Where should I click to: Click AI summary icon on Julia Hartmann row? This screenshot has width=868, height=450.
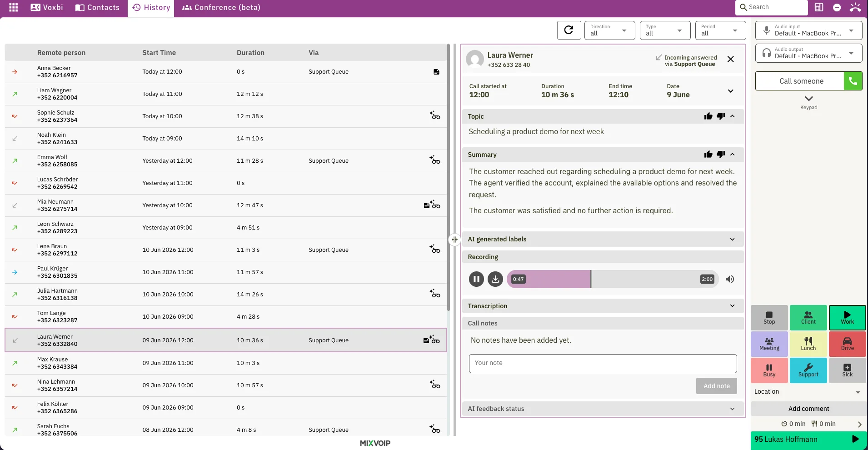point(435,294)
